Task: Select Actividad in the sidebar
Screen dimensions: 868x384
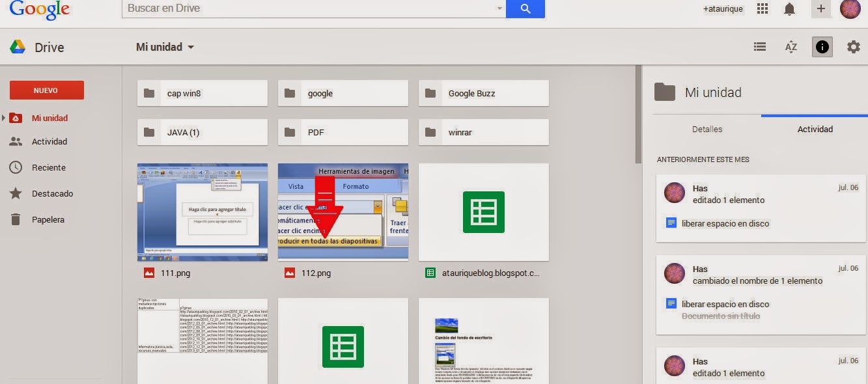Action: pos(49,141)
